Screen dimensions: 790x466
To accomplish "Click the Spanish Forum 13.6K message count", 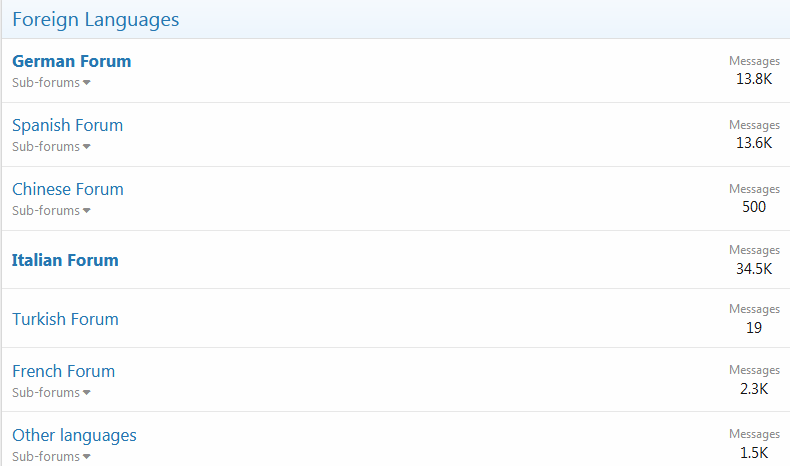I will [754, 143].
